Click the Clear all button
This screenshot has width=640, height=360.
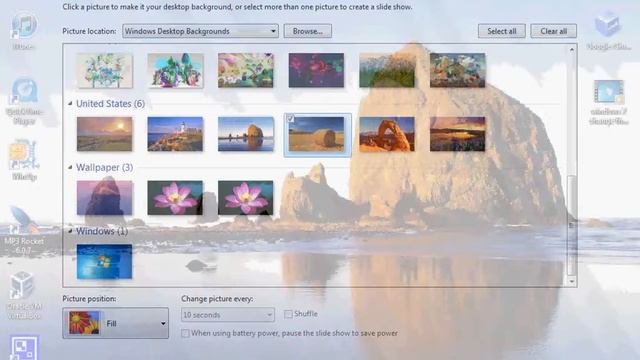tap(553, 31)
